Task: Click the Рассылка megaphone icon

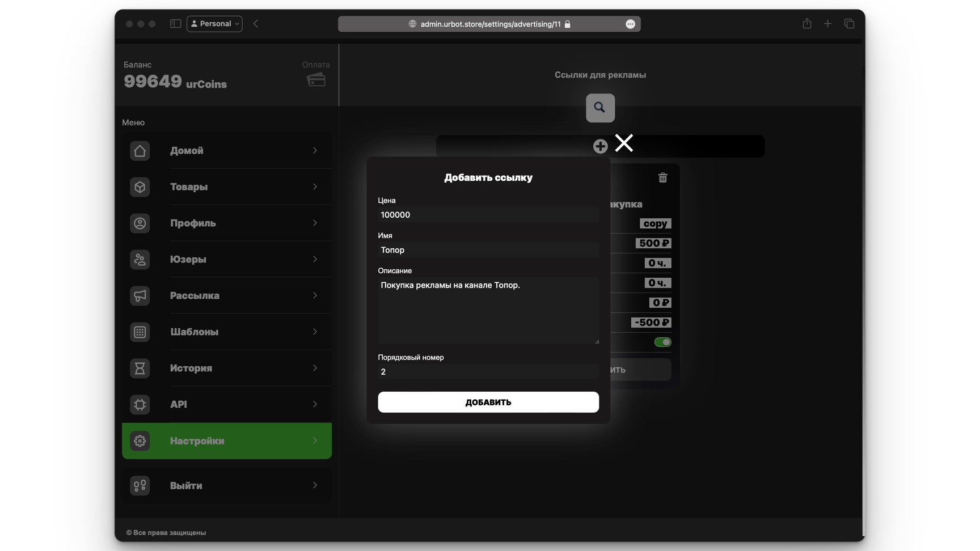Action: pyautogui.click(x=140, y=296)
